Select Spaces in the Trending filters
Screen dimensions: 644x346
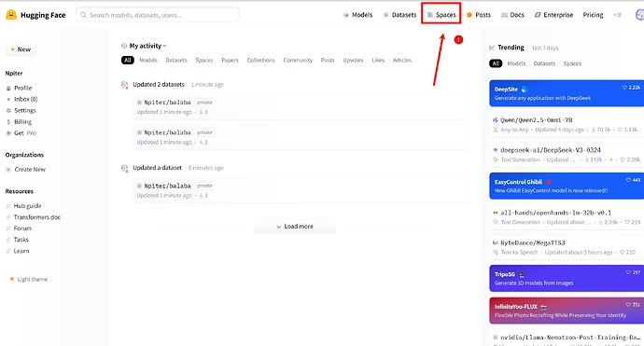point(572,63)
